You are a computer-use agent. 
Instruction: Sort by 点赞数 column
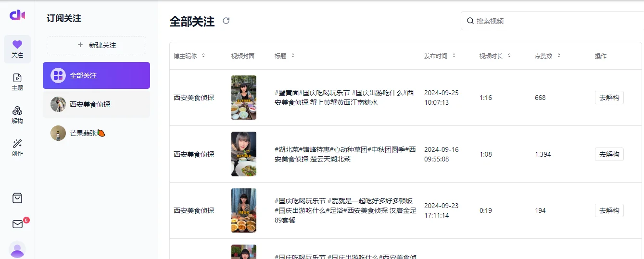(559, 56)
